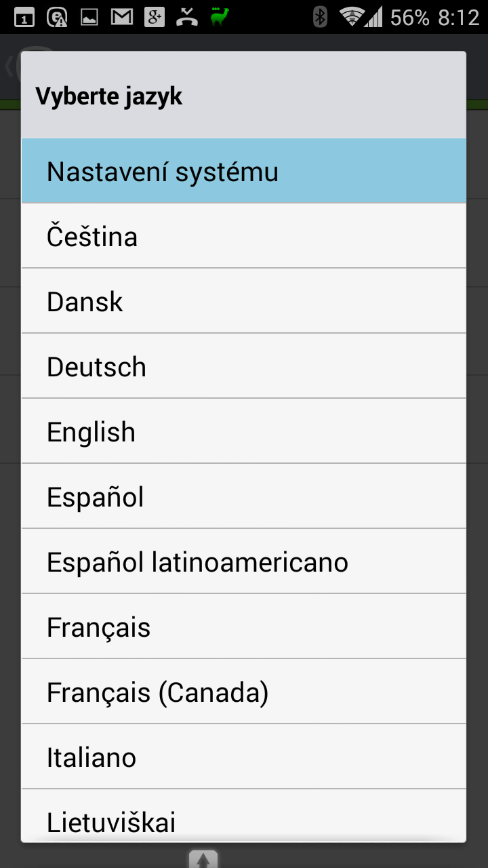This screenshot has width=488, height=868.
Task: Tap the up arrow icon below the dialog
Action: 203,859
